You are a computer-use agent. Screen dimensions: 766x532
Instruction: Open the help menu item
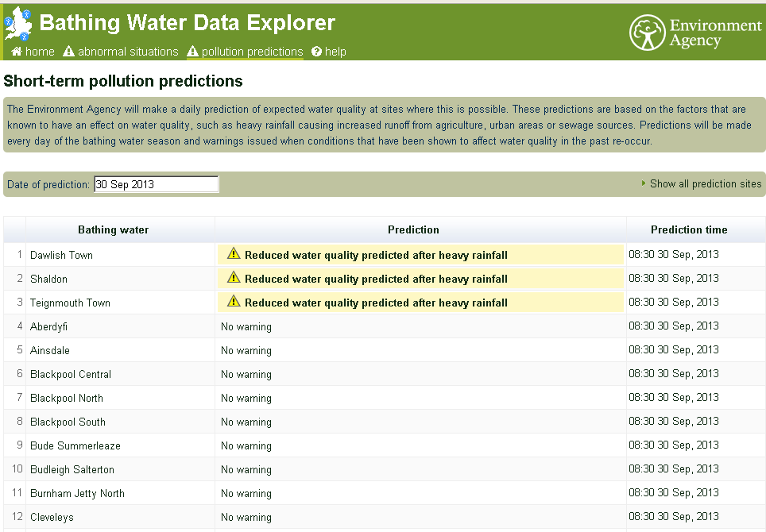[x=335, y=52]
